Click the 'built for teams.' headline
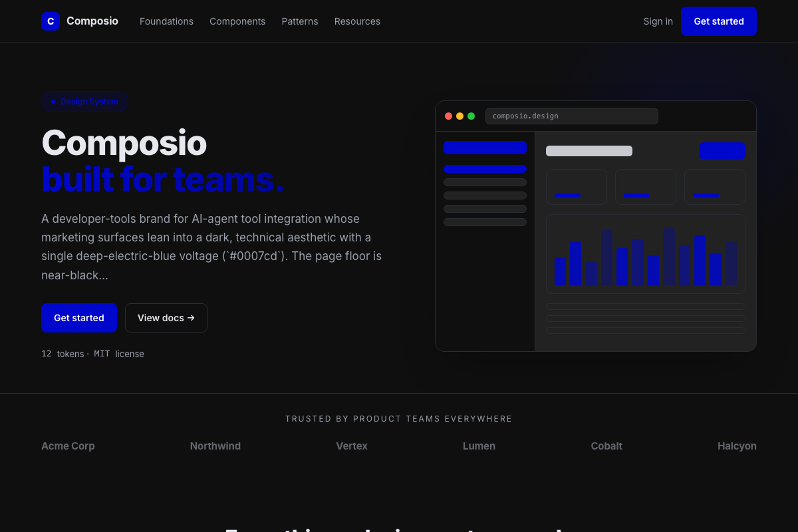The image size is (798, 532). [163, 179]
